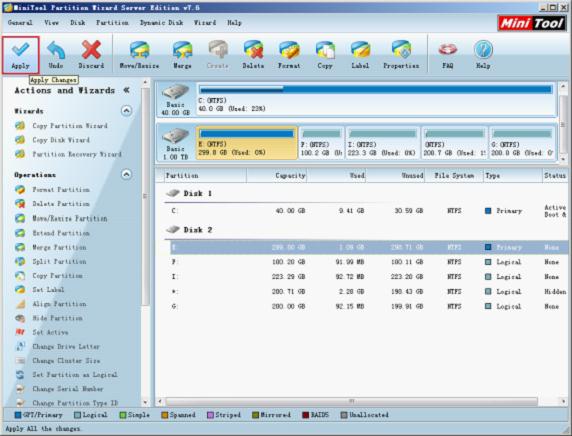Open the General menu

(20, 23)
